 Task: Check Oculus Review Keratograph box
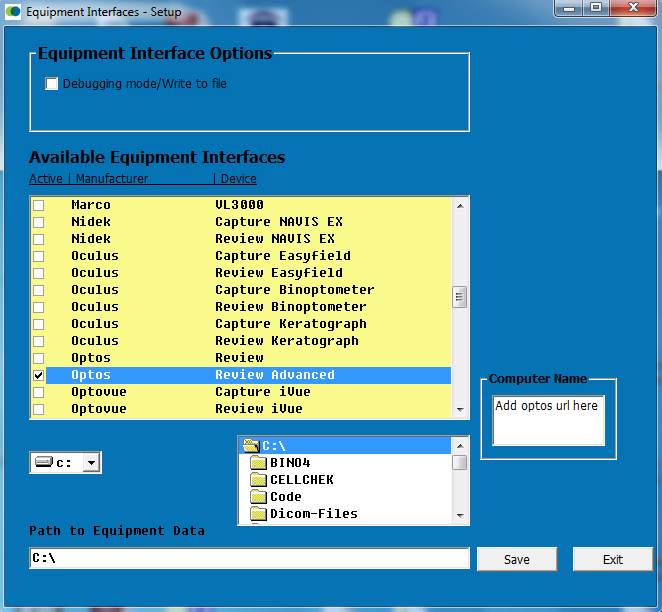coord(38,341)
